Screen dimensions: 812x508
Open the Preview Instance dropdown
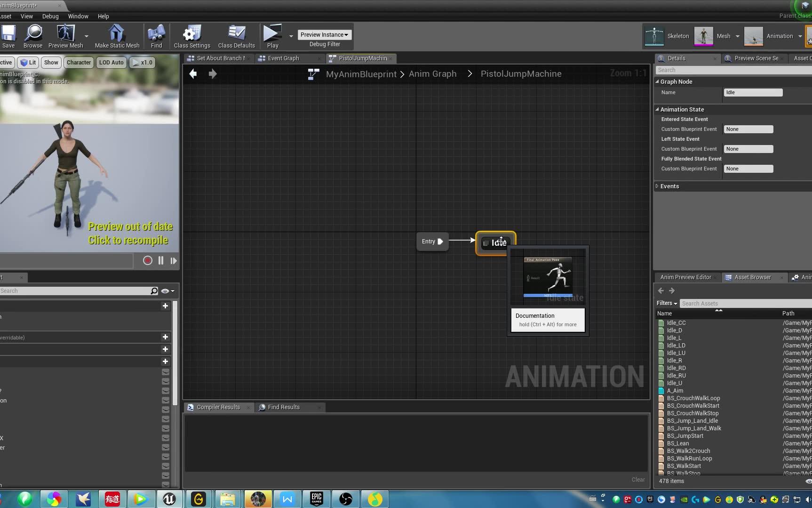[x=324, y=34]
